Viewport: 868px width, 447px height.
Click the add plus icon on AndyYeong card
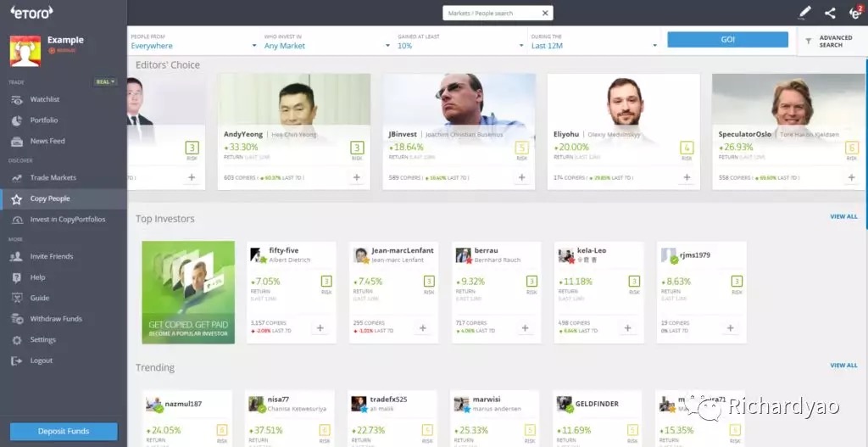356,177
